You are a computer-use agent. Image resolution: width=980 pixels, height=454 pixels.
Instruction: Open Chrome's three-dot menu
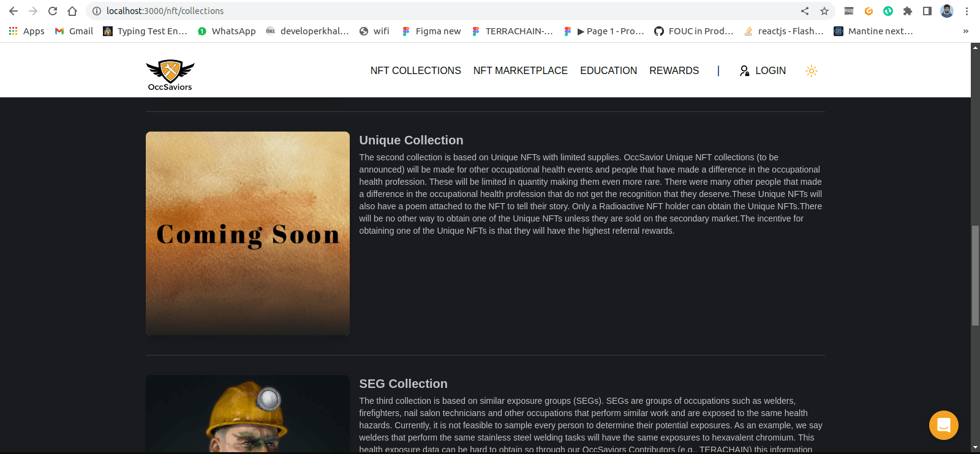click(967, 11)
